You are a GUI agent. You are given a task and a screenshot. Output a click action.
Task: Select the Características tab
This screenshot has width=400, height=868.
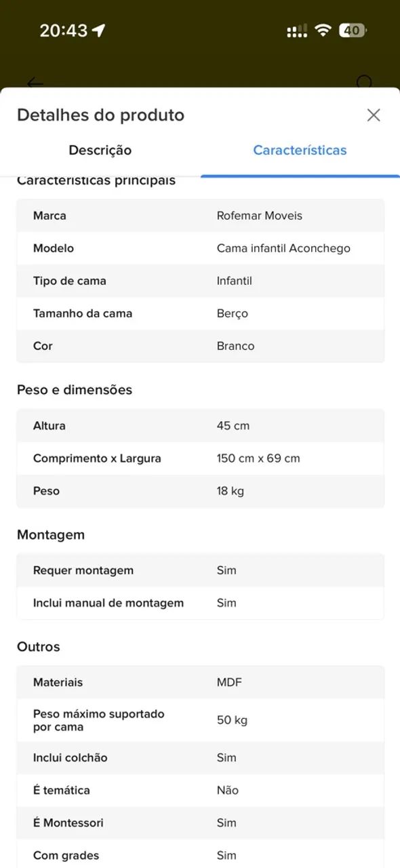[x=300, y=151]
